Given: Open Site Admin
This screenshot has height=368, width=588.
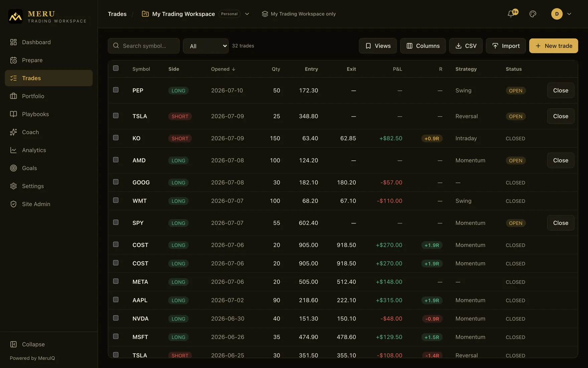Looking at the screenshot, I should click(49, 204).
